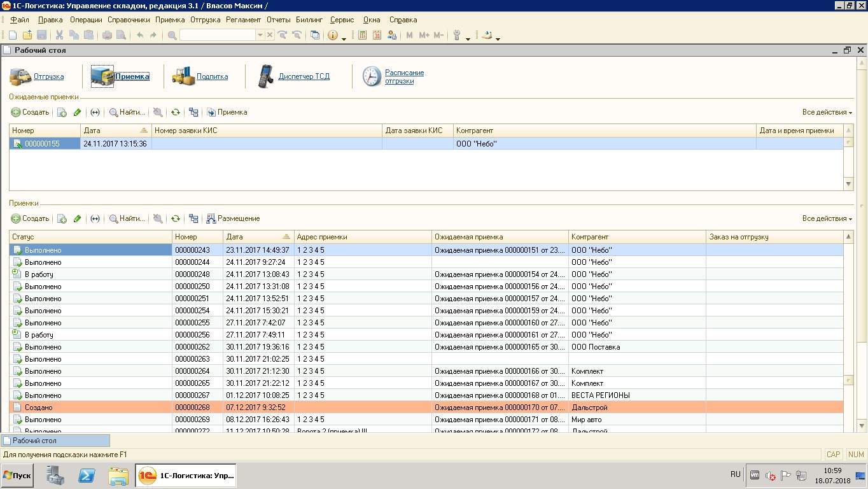This screenshot has height=489, width=868.
Task: Open the Диспетчер ТСД scanner icon
Action: (x=265, y=76)
